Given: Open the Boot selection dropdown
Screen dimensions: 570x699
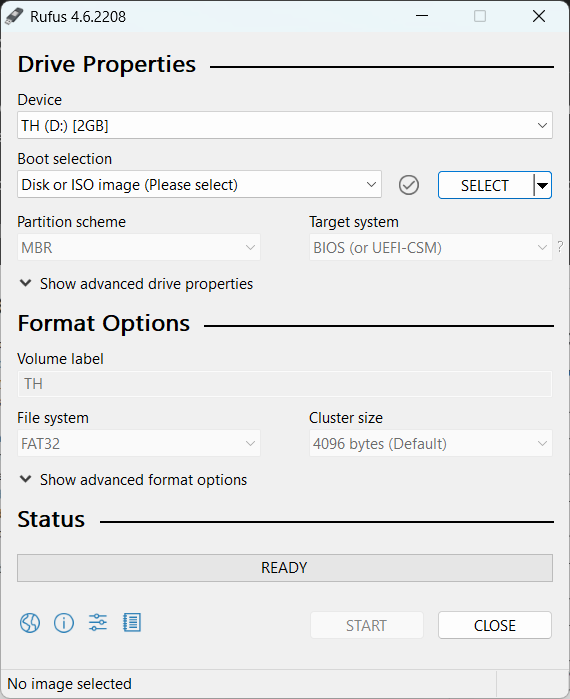Looking at the screenshot, I should coord(199,184).
